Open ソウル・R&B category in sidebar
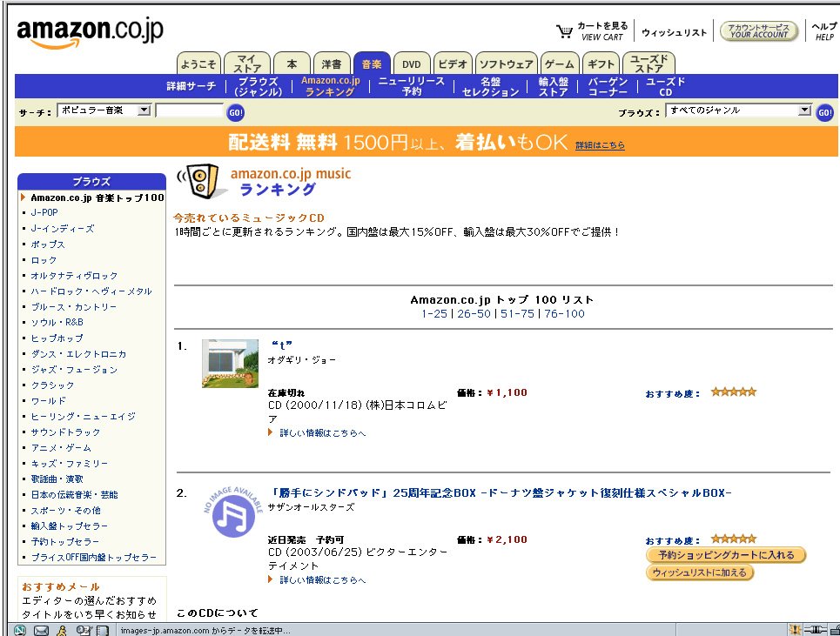This screenshot has height=636, width=840. click(57, 322)
